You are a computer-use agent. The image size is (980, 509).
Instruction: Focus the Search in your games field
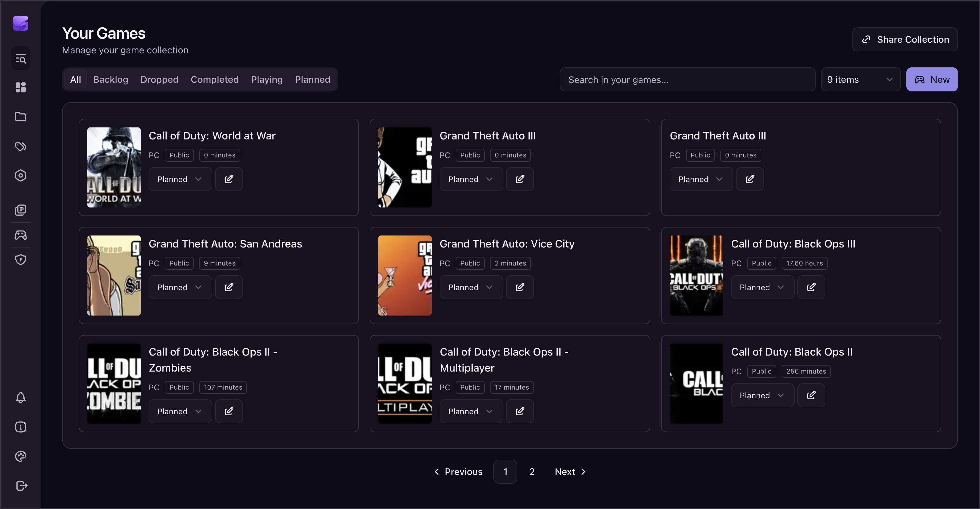coord(687,80)
